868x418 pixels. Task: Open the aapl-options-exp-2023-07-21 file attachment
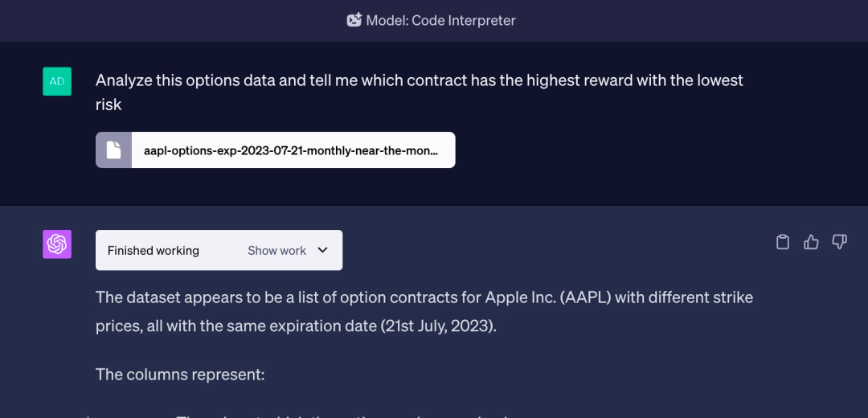click(276, 150)
